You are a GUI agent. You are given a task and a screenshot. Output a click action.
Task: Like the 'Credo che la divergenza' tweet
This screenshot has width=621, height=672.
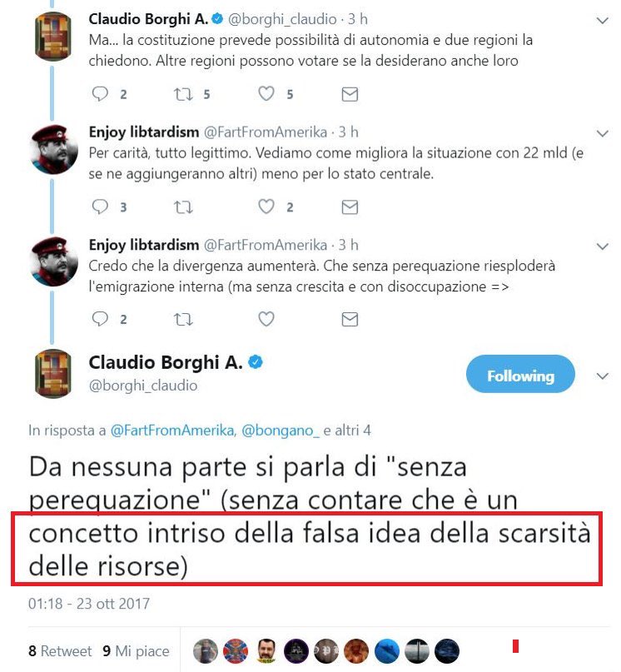click(266, 318)
